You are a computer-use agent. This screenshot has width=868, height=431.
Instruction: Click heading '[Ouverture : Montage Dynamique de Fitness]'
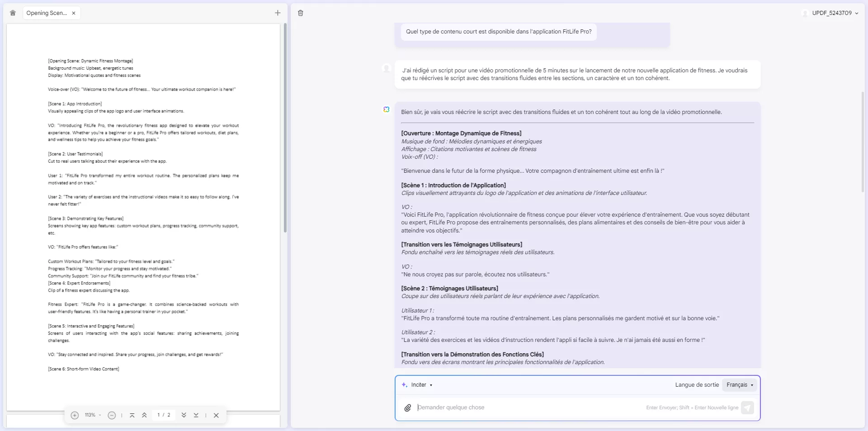click(461, 133)
